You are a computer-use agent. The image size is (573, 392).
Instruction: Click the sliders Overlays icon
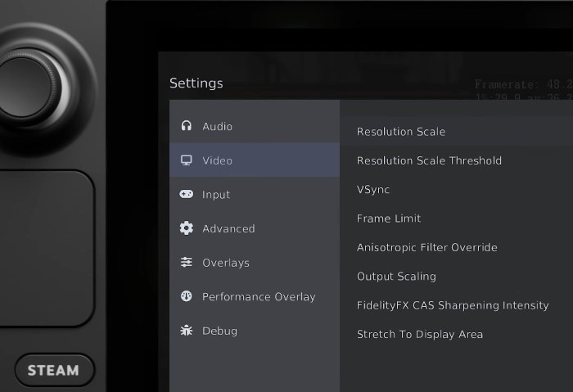(x=187, y=263)
